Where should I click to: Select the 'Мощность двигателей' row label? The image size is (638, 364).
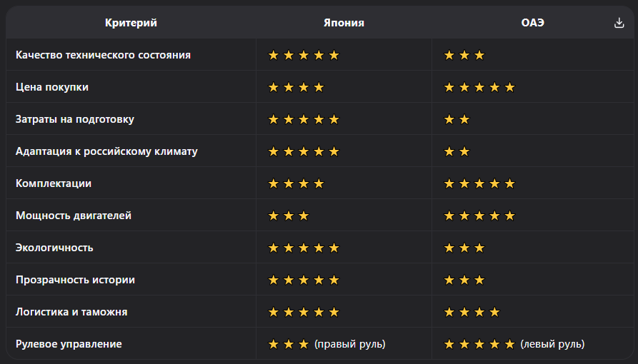pos(74,216)
